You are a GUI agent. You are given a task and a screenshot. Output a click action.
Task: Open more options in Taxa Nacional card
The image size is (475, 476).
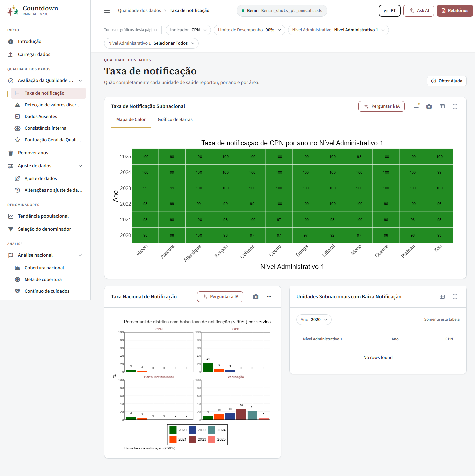[269, 297]
